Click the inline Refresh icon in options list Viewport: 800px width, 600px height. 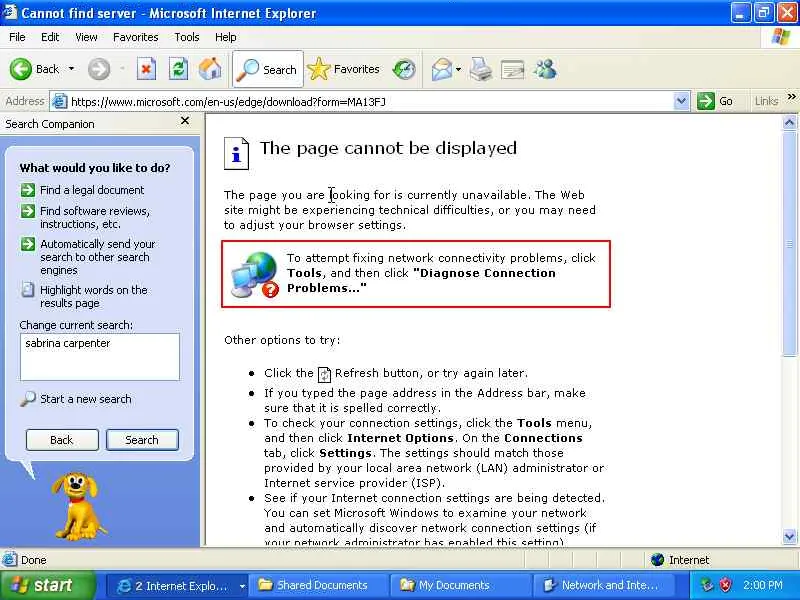click(x=324, y=374)
